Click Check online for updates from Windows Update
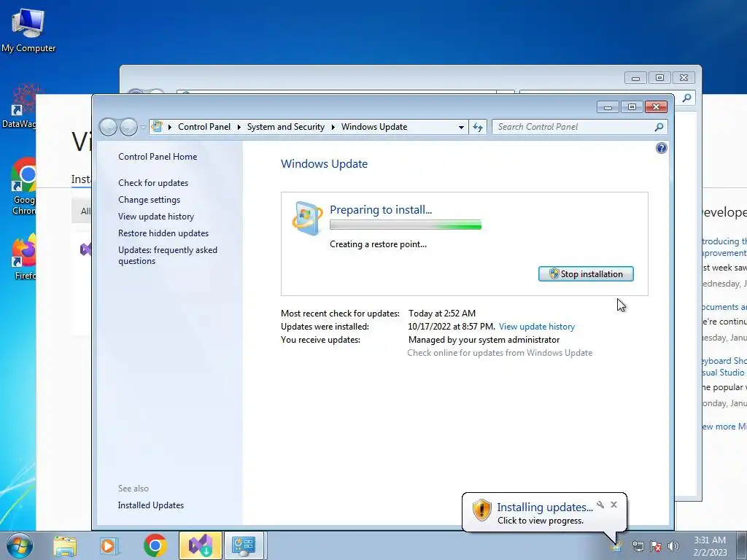Screen dimensions: 747x560 pyautogui.click(x=500, y=353)
